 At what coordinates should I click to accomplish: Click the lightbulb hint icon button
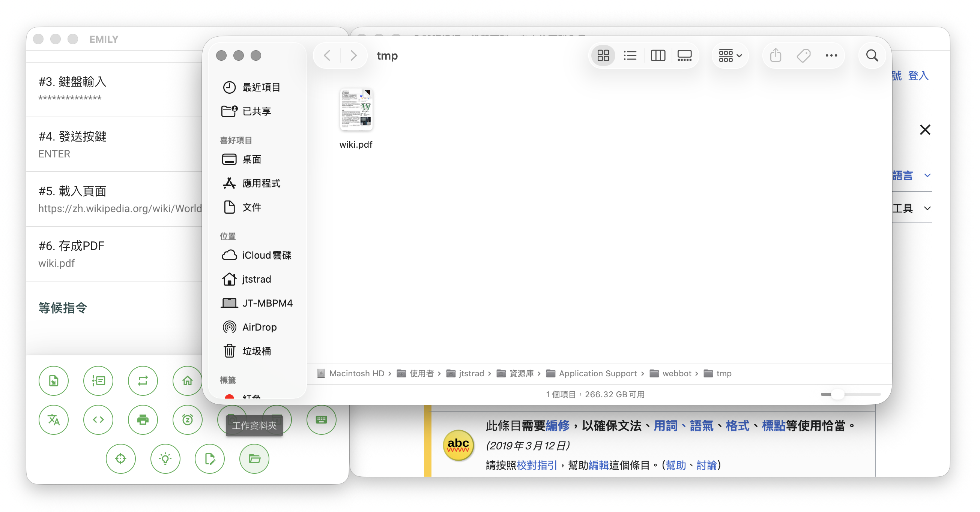tap(165, 459)
